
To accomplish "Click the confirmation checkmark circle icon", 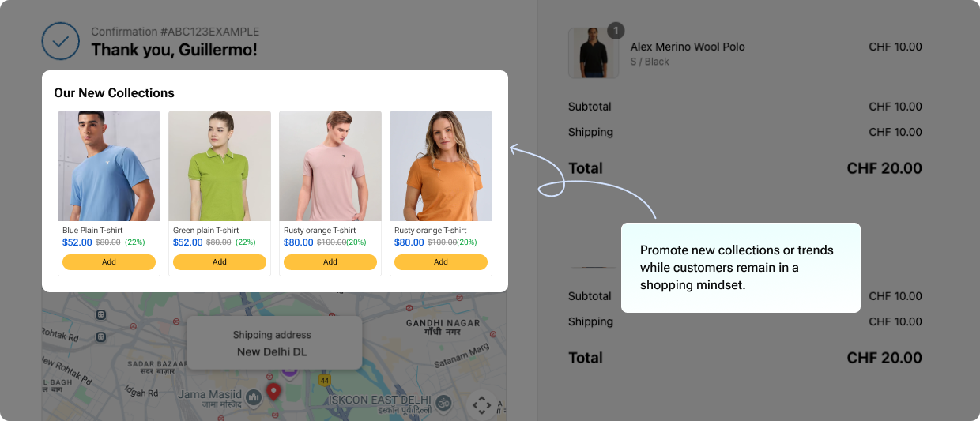I will coord(61,42).
